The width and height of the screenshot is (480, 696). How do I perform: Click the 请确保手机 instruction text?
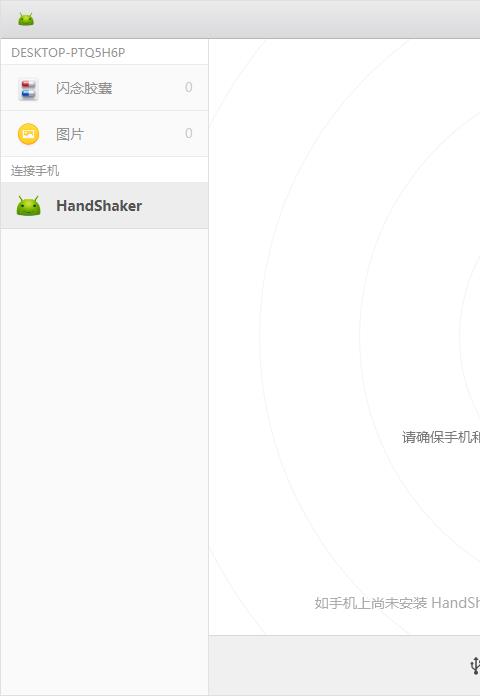[x=440, y=437]
